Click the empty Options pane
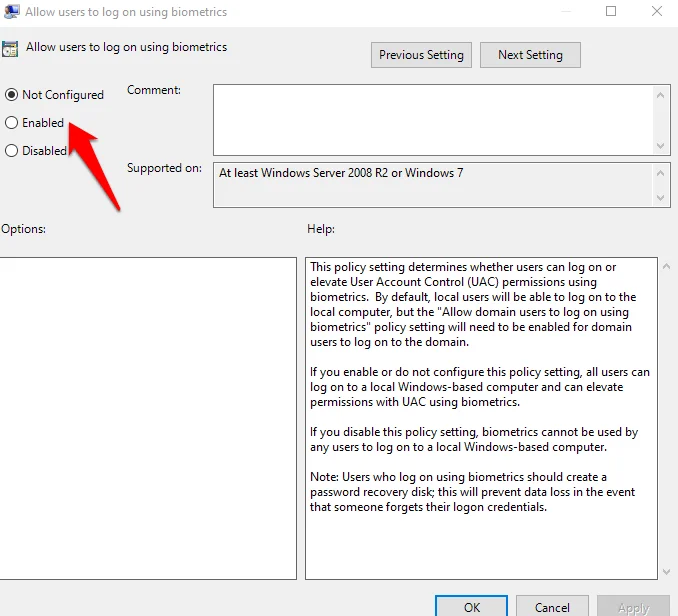This screenshot has height=616, width=678. click(148, 418)
